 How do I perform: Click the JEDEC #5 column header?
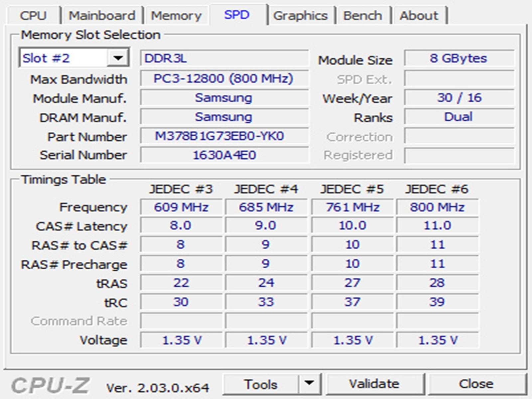352,189
